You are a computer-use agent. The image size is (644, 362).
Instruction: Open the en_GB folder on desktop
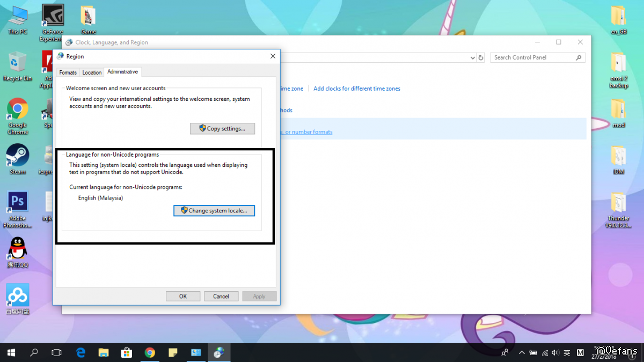[618, 19]
